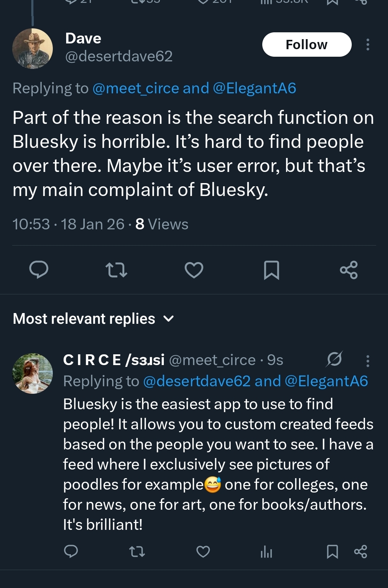Open the @meet_circe and @ElegantA6 mention link

click(194, 88)
